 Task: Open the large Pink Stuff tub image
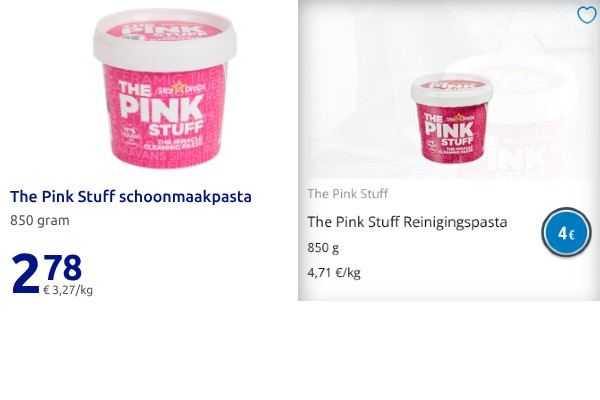click(x=165, y=88)
